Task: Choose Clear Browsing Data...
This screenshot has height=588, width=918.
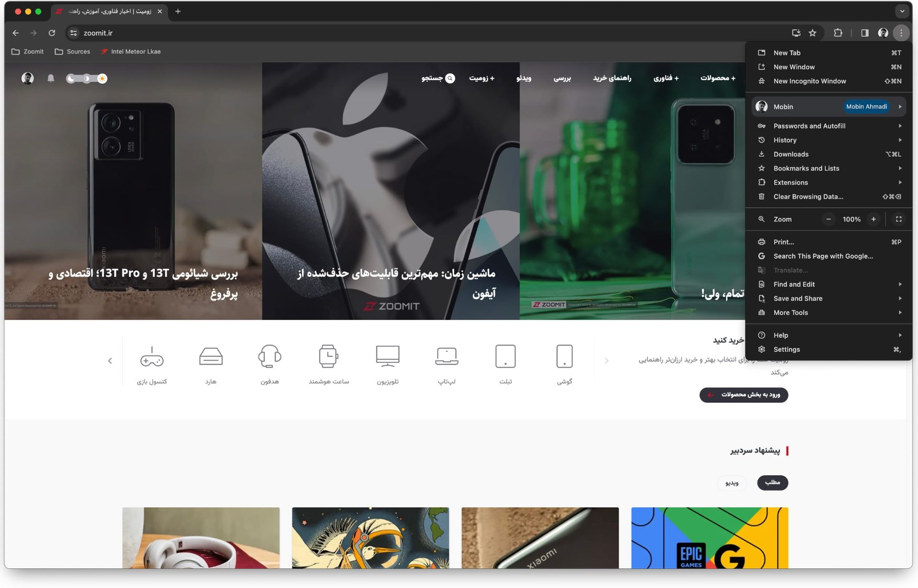Action: click(829, 196)
